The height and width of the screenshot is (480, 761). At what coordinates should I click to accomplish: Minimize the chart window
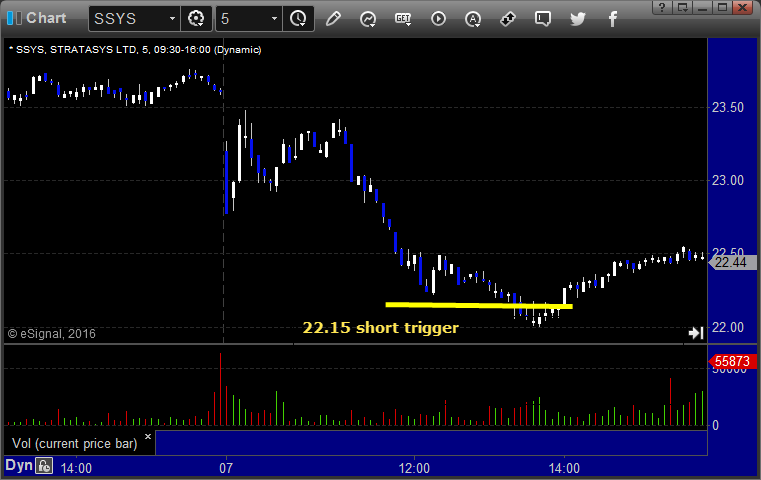tap(702, 7)
